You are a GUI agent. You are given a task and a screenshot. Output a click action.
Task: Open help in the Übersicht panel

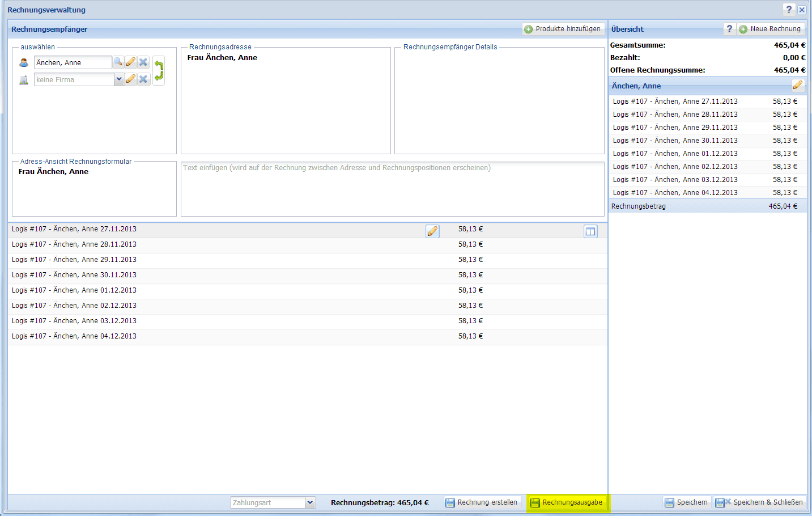point(729,29)
